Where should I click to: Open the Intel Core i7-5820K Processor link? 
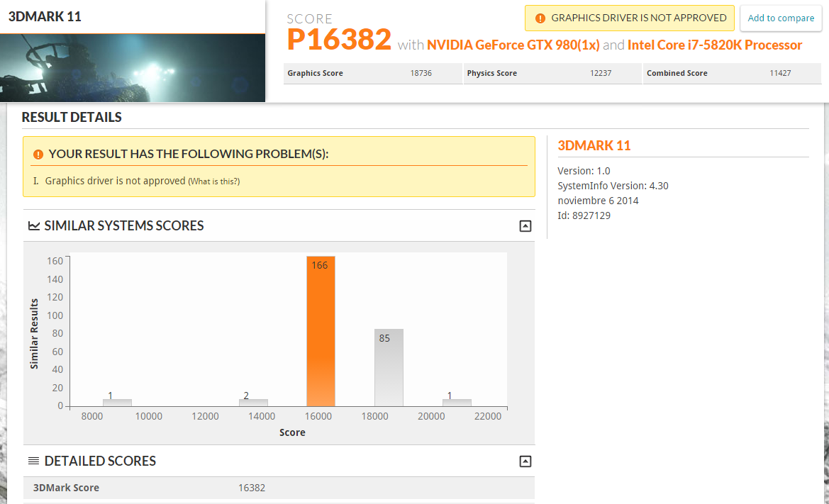[715, 45]
